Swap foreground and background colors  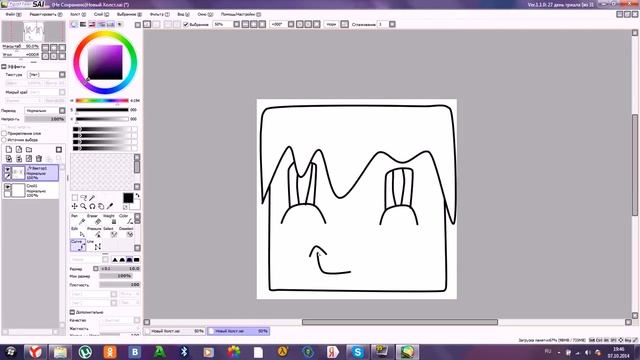[137, 196]
